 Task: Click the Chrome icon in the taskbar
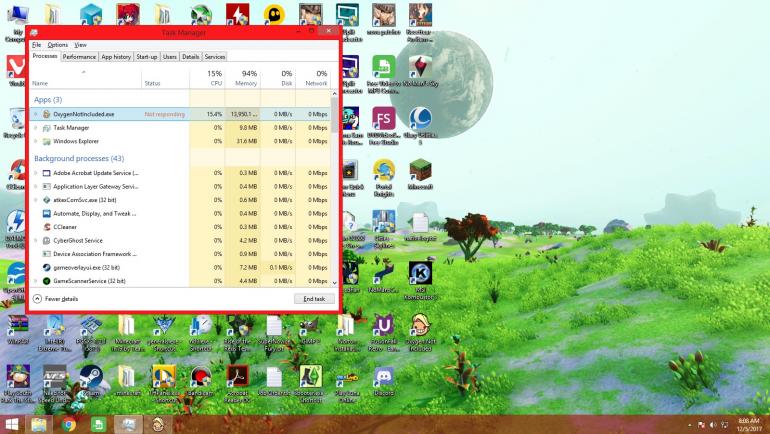[x=69, y=424]
